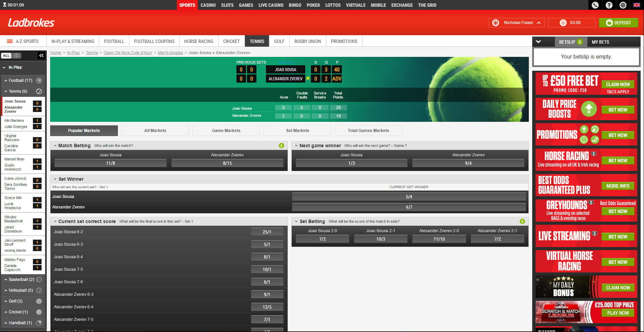644x332 pixels.
Task: Bet on Alexander Zverev at 8/15
Action: click(x=227, y=163)
